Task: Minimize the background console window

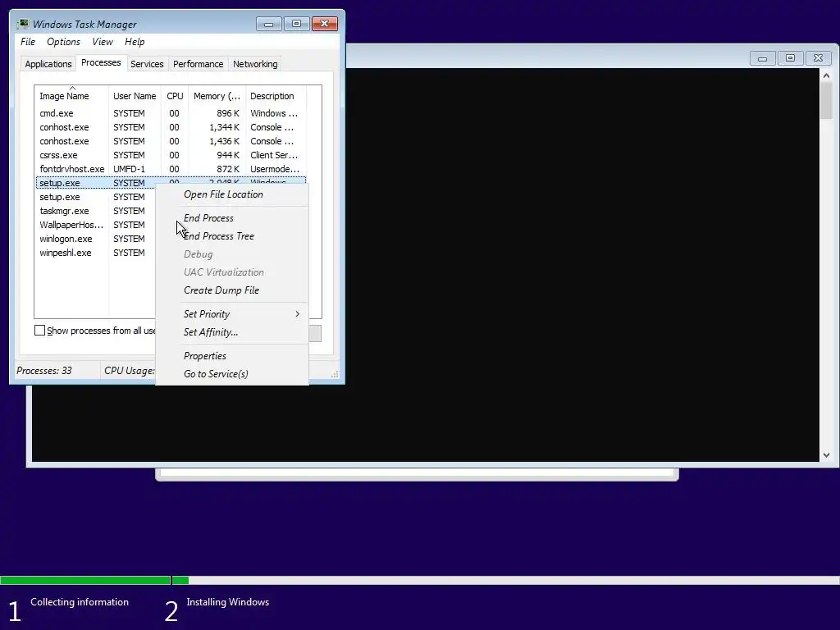Action: click(x=762, y=58)
